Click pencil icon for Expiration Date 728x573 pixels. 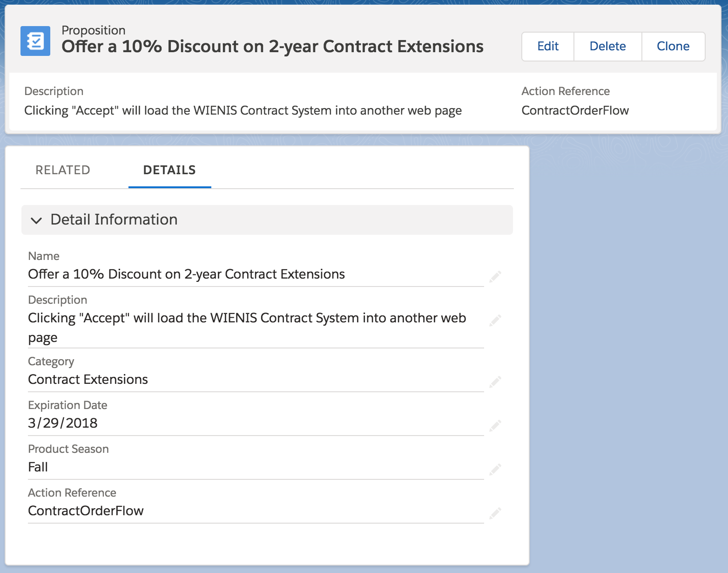click(x=495, y=425)
